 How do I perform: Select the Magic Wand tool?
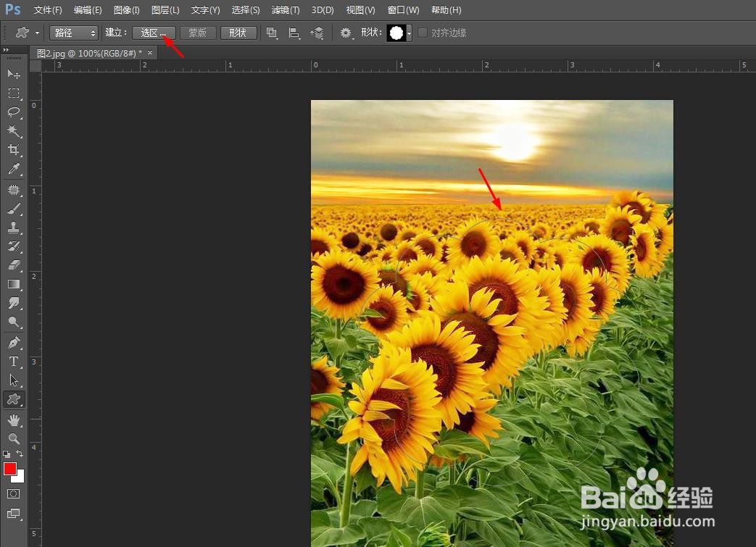click(14, 130)
